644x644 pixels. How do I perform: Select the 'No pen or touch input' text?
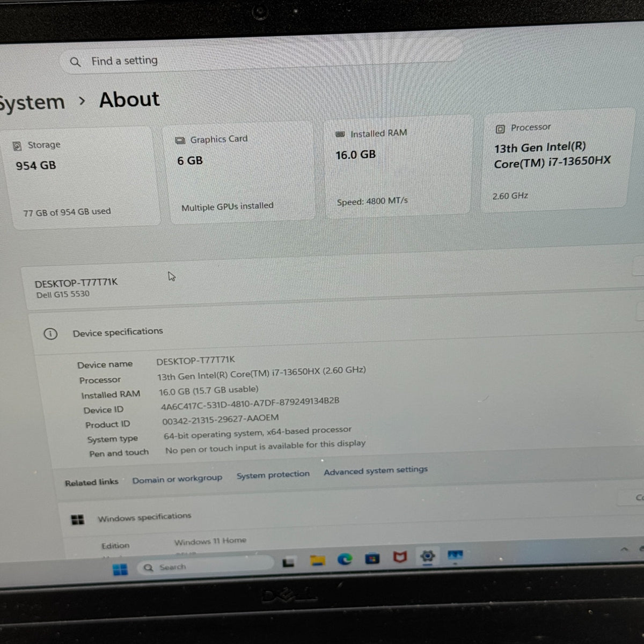pos(265,447)
